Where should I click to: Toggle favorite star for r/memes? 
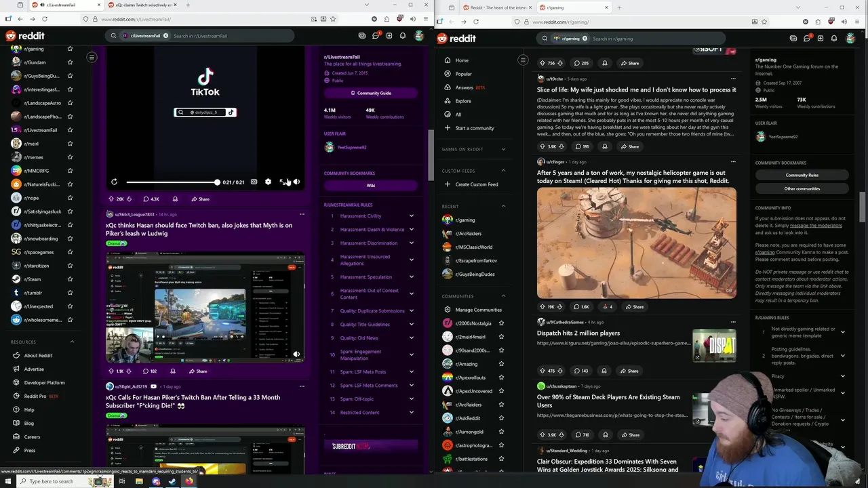[70, 157]
